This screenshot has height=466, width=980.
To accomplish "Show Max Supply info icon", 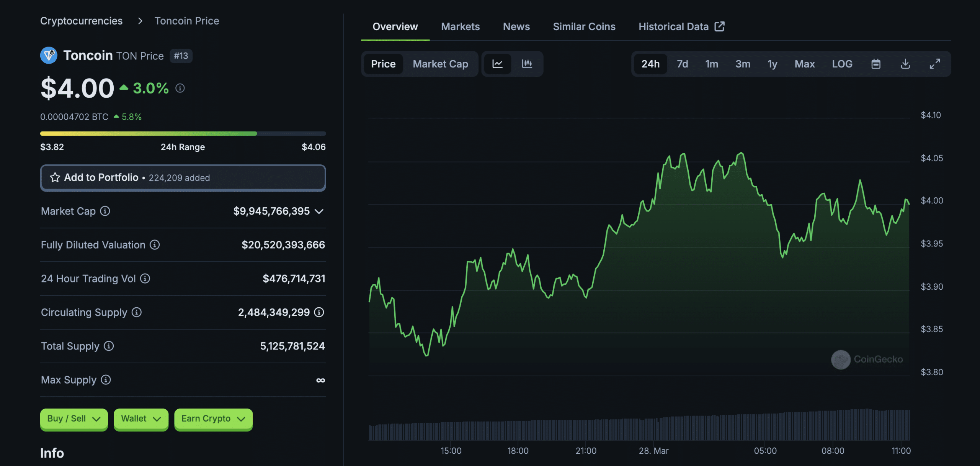I will tap(106, 380).
